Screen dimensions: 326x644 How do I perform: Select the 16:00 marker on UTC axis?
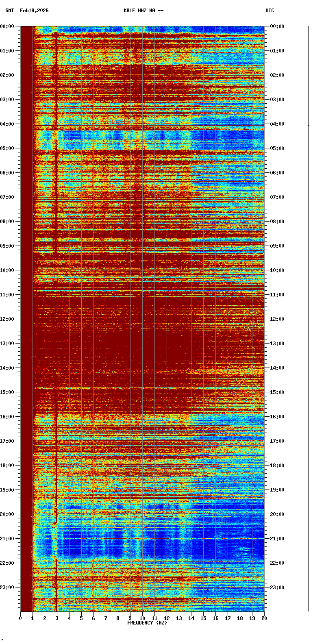(x=277, y=417)
